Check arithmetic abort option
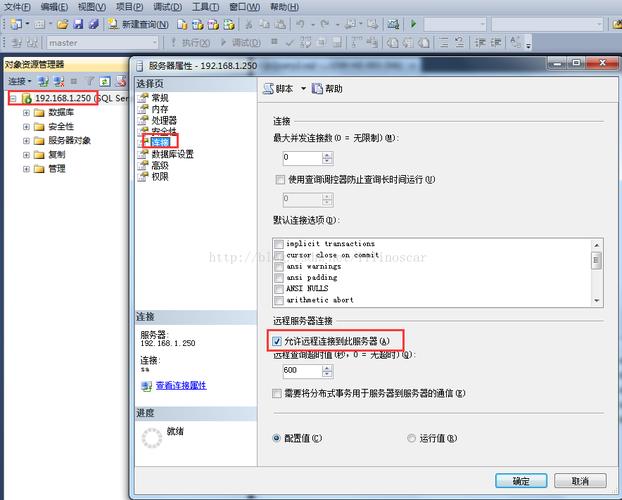This screenshot has width=622, height=500. [279, 300]
